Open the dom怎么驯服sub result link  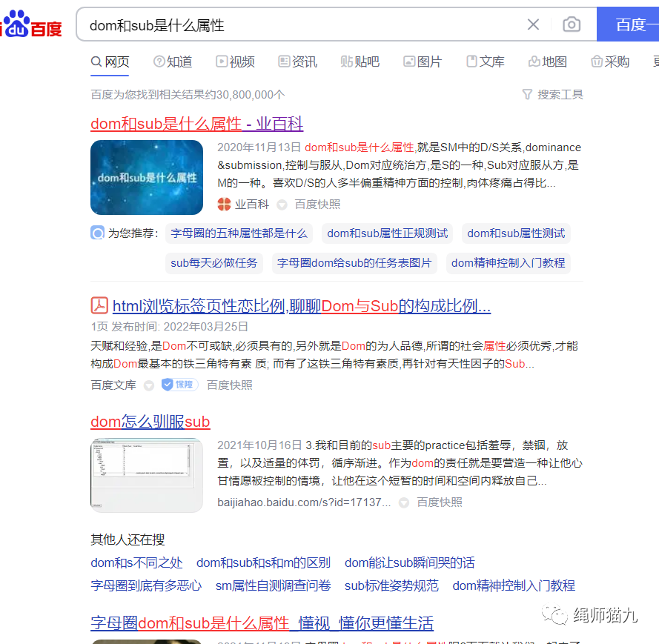[x=150, y=421]
